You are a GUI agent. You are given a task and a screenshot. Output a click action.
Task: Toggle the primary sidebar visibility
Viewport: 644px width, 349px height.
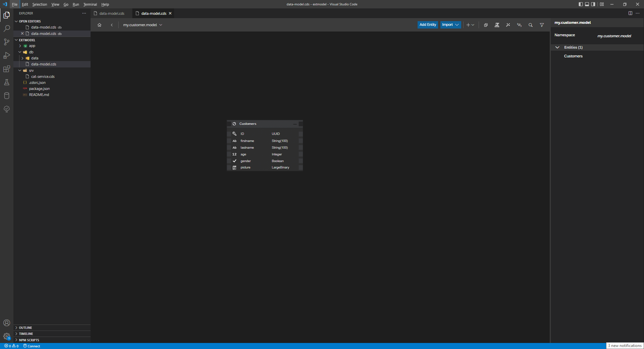[580, 4]
